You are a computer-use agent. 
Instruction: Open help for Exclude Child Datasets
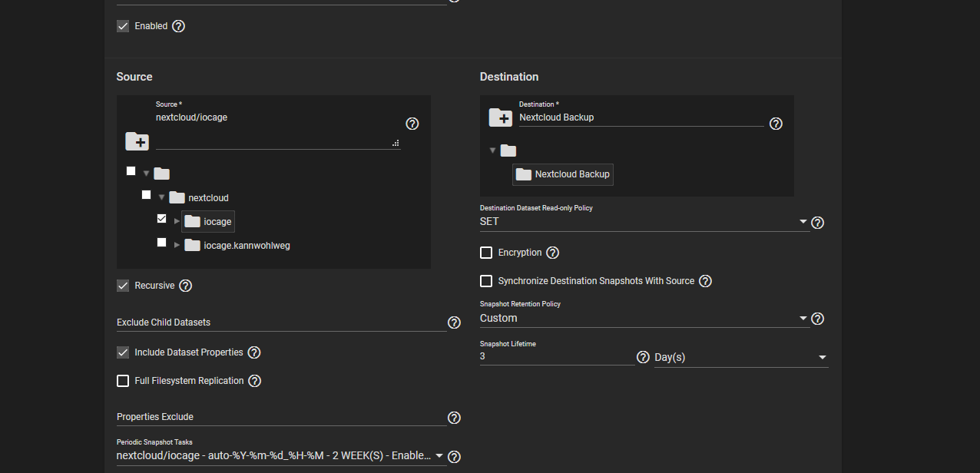tap(454, 322)
